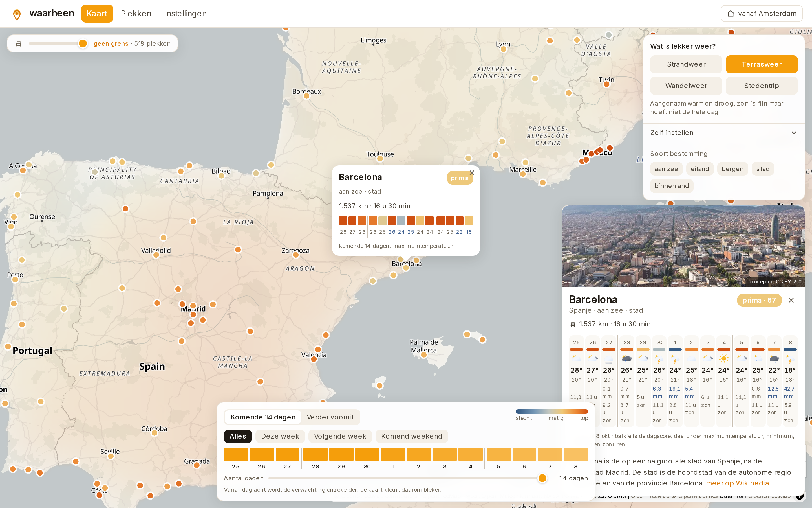Screen dimensions: 812x508
Task: Click the day 8 score bar in timeline
Action: (576, 454)
